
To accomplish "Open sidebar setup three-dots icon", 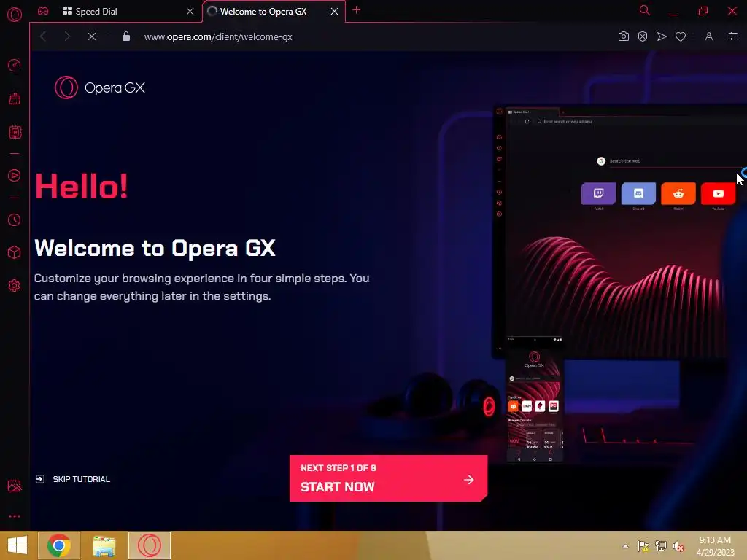I will pos(15,516).
